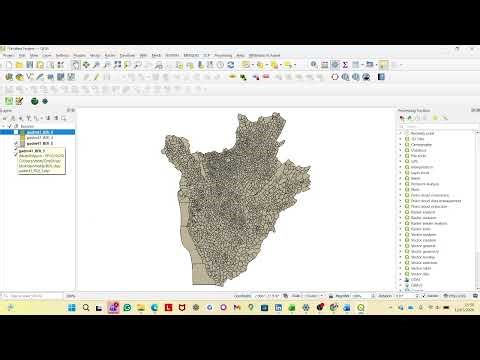Create a new QGIS project
This screenshot has height=360, width=480.
(x=9, y=65)
